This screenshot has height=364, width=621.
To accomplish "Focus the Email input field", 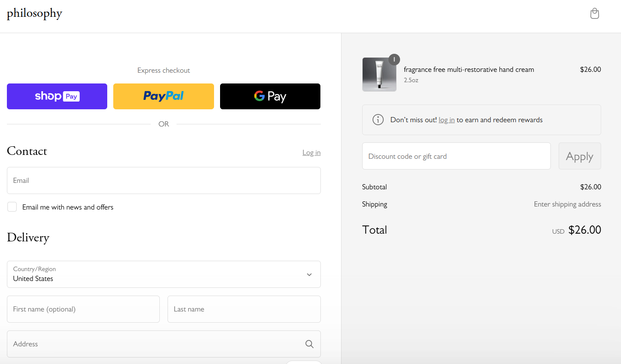I will 164,180.
